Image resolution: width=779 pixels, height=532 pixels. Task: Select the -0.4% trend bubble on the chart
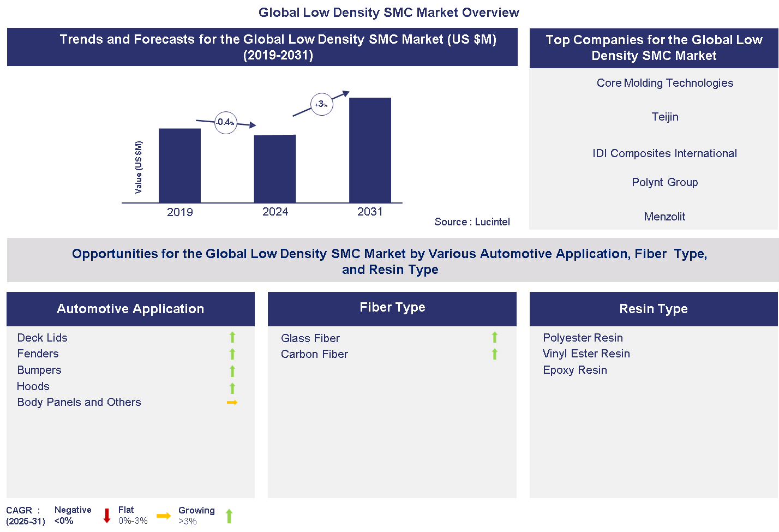click(x=225, y=123)
